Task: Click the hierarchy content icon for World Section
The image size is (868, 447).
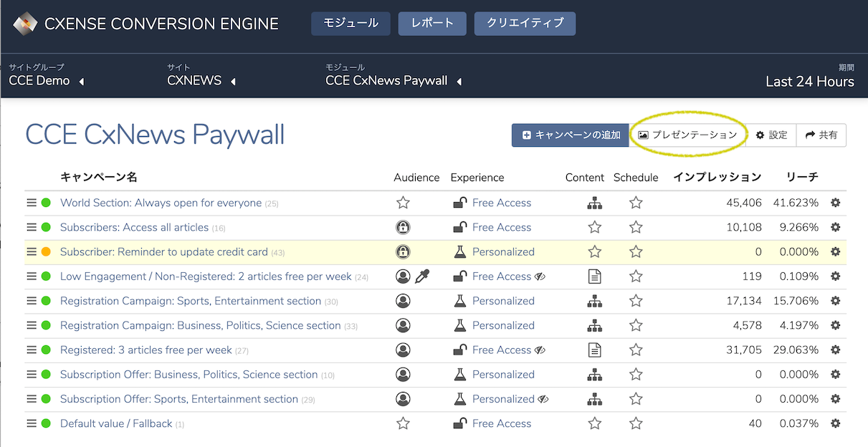Action: tap(594, 203)
